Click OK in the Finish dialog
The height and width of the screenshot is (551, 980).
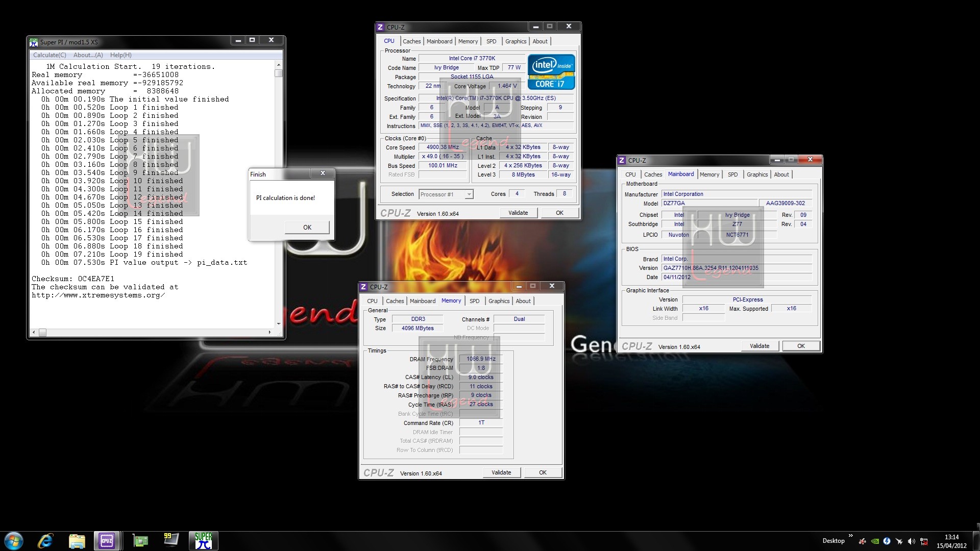click(307, 228)
